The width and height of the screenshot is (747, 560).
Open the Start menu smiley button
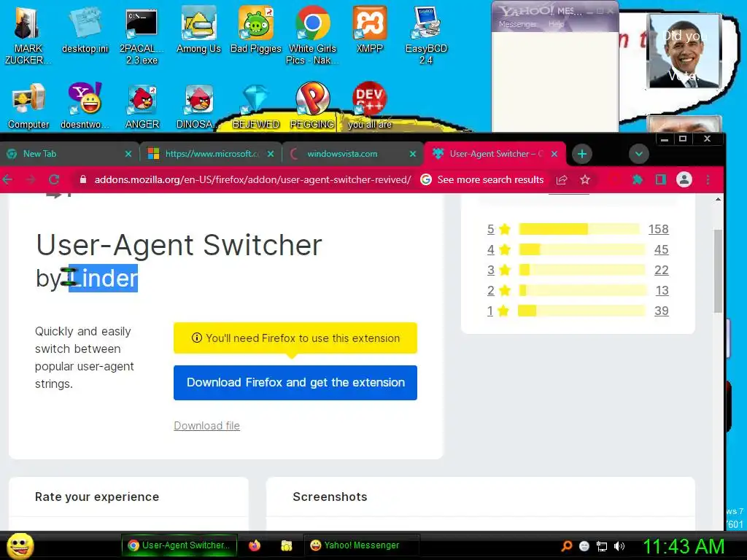(20, 545)
